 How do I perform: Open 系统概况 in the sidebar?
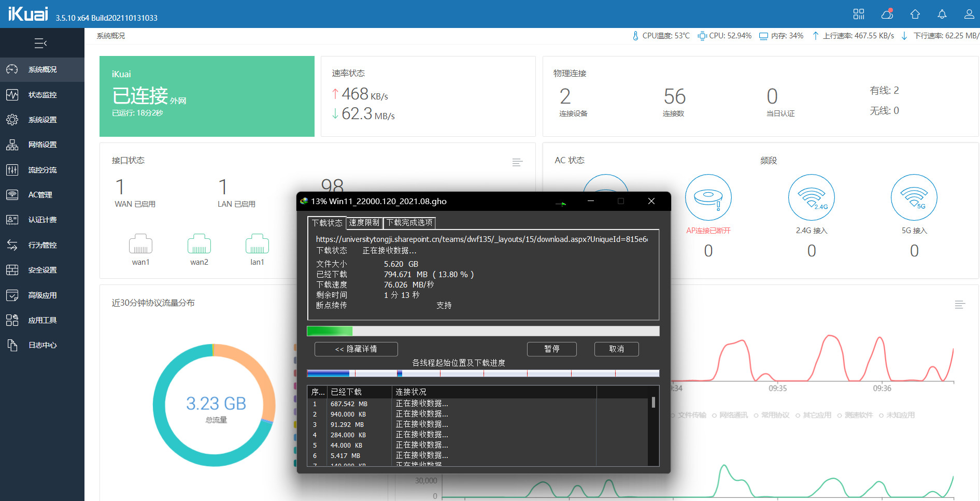(x=42, y=69)
